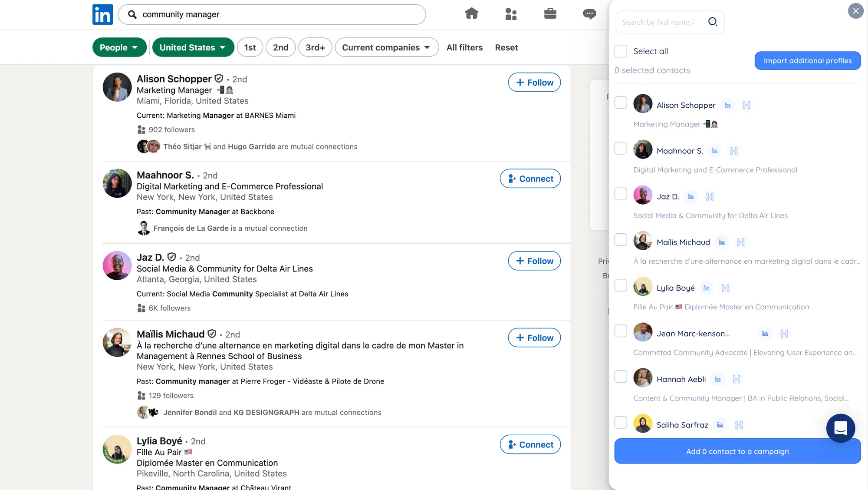Filter by 1st degree connections
Image resolution: width=868 pixels, height=490 pixels.
tap(250, 47)
